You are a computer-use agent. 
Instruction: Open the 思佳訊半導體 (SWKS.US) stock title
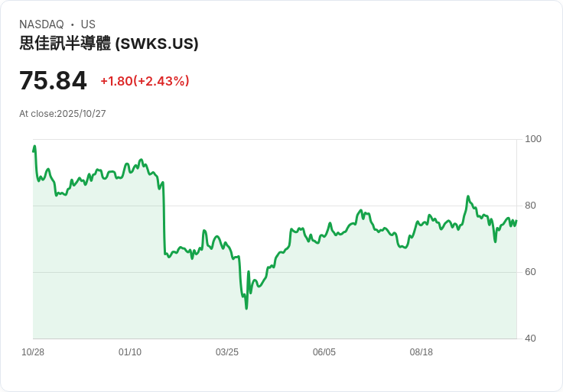pyautogui.click(x=109, y=44)
